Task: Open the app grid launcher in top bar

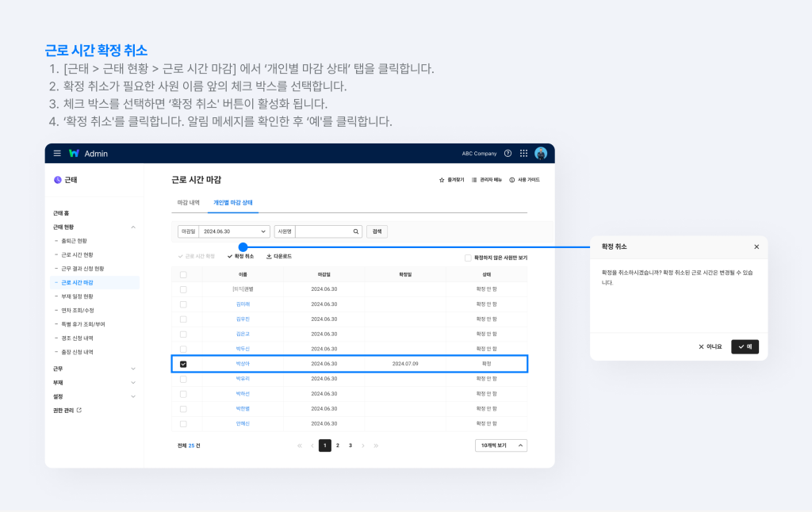Action: coord(523,152)
